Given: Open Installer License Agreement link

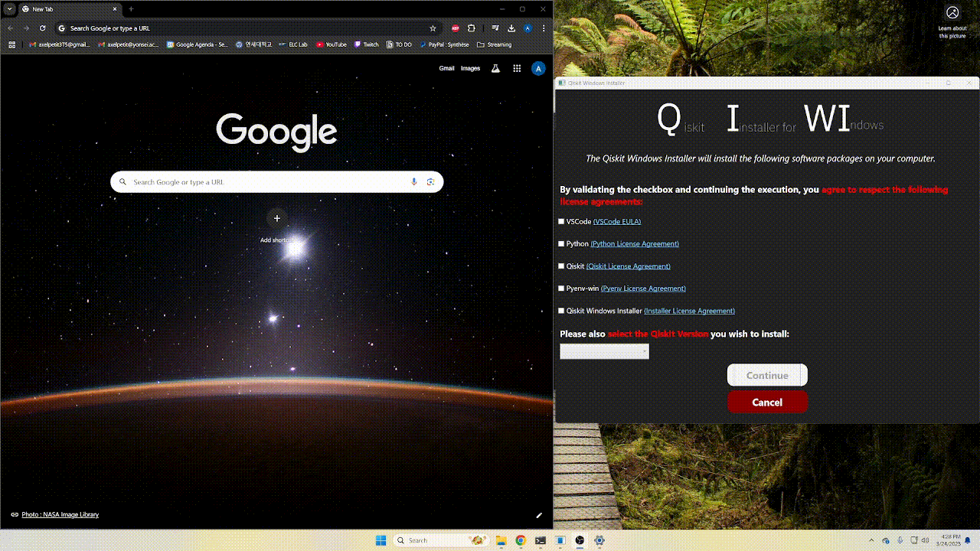Looking at the screenshot, I should tap(689, 311).
